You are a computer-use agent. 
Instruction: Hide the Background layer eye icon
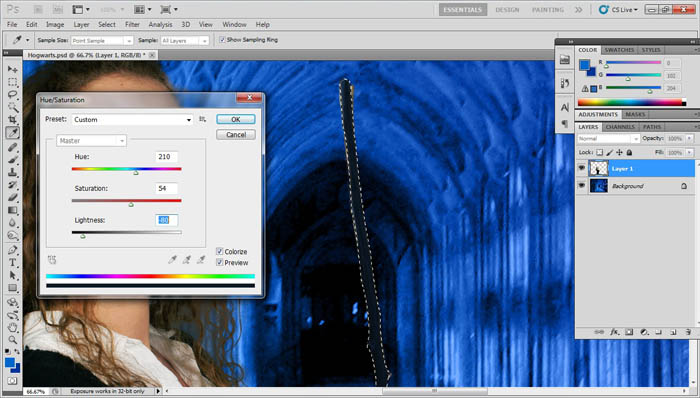(582, 186)
